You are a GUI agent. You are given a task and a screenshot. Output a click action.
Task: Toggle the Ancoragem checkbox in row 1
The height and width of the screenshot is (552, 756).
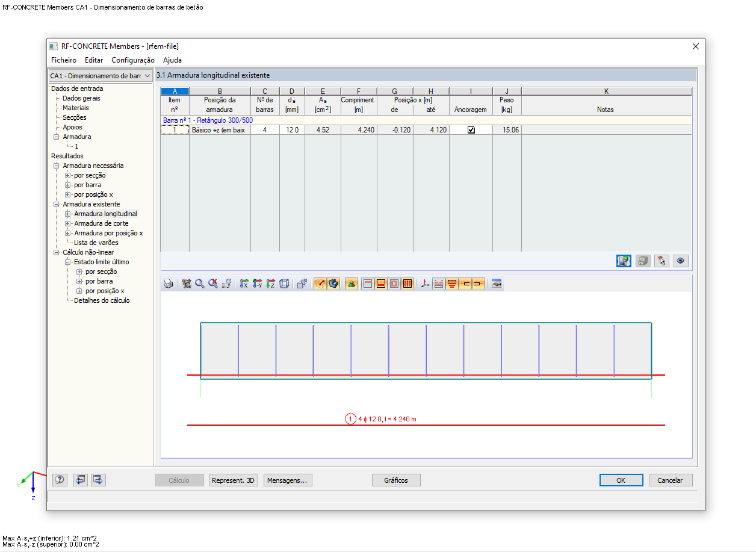471,130
